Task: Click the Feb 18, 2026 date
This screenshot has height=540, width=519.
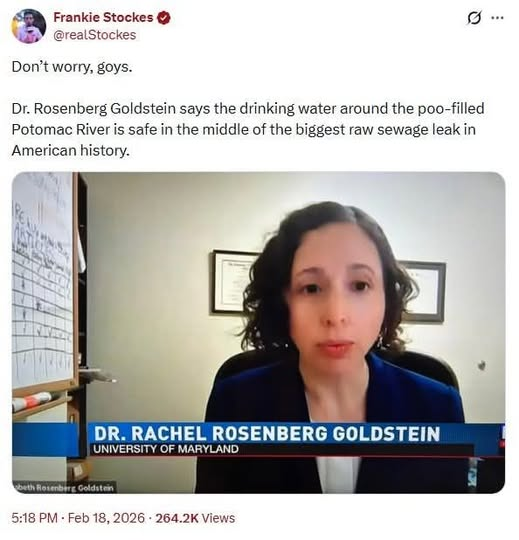Action: (x=106, y=518)
